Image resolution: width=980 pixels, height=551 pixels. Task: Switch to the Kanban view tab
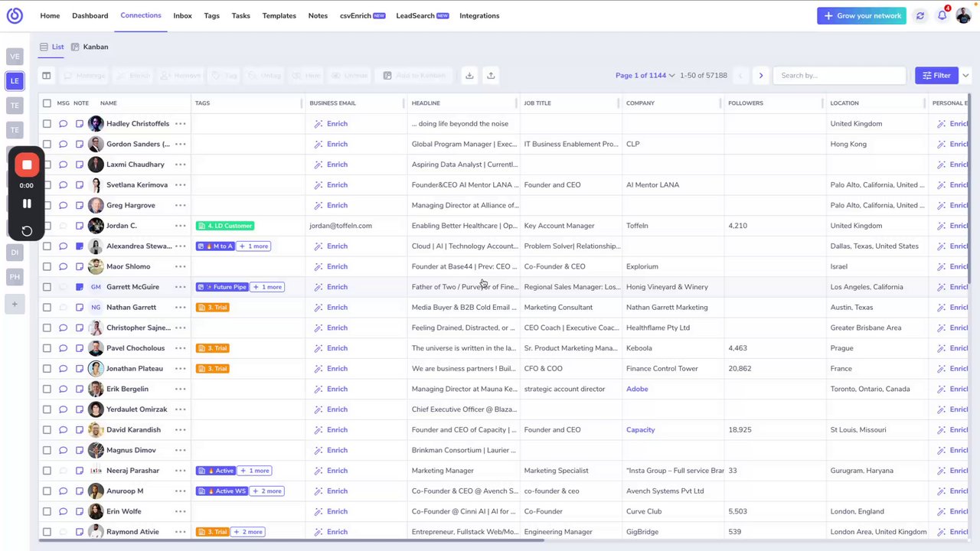coord(90,47)
